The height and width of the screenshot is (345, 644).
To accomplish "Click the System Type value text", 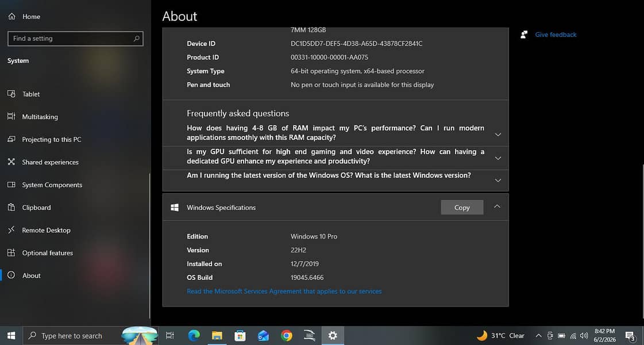I will [358, 71].
